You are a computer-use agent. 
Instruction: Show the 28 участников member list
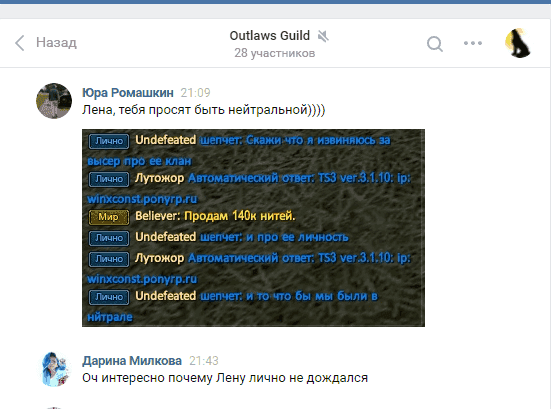click(274, 53)
